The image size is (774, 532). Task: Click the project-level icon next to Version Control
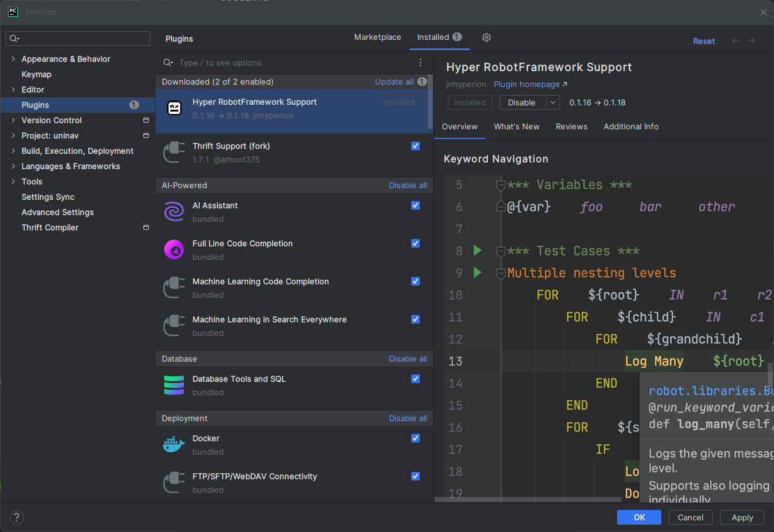[x=146, y=120]
